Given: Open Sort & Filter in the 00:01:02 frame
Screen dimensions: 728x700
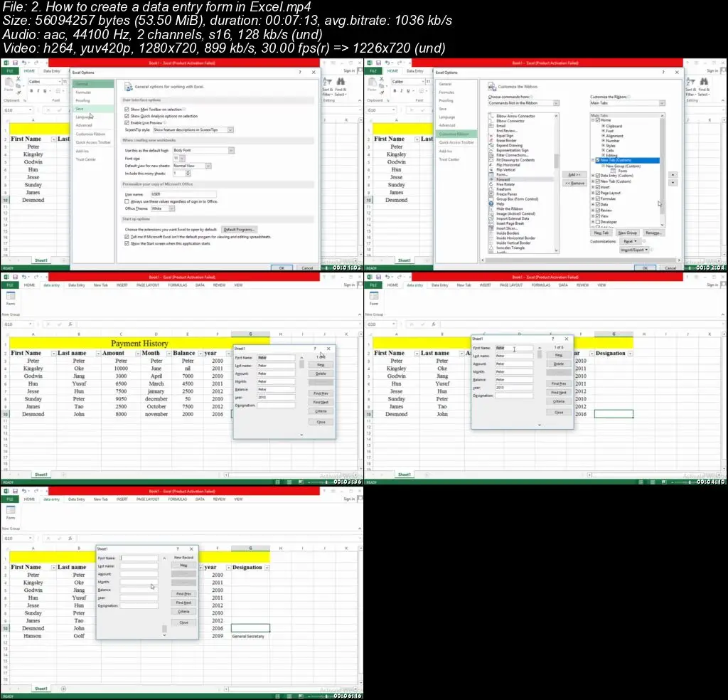Looking at the screenshot, I should [x=327, y=87].
